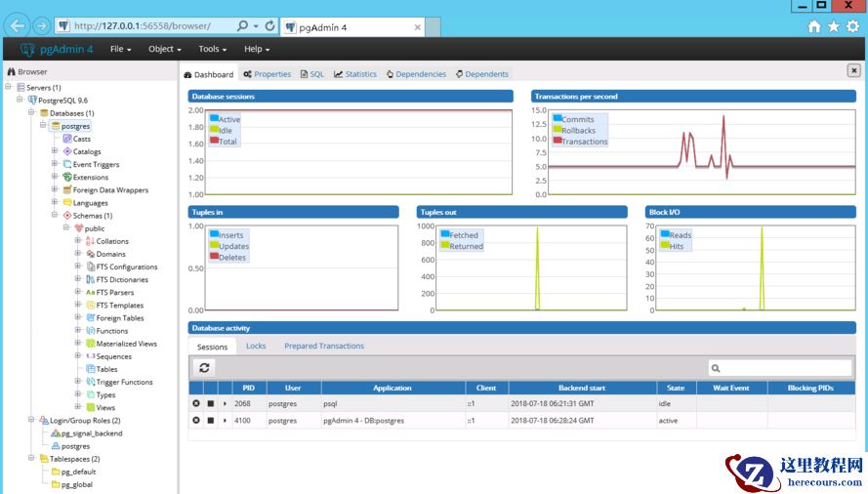
Task: Collapse the Schemas (1) node
Action: tap(55, 215)
